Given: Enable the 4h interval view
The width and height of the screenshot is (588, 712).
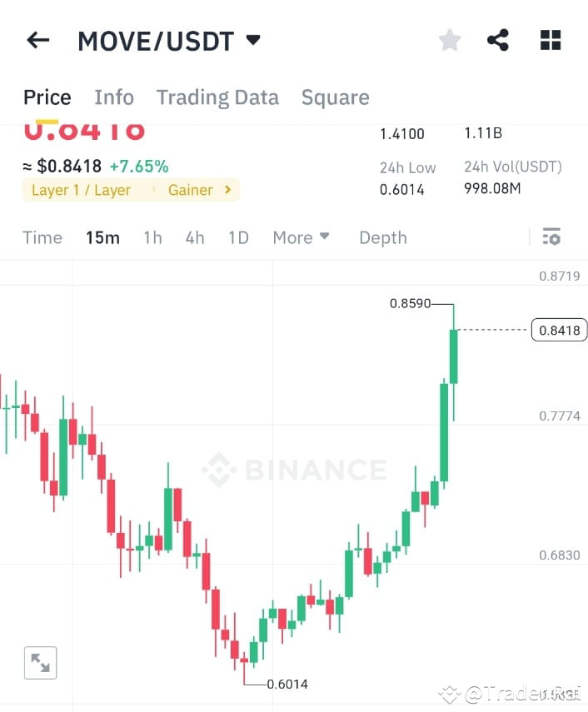Looking at the screenshot, I should 194,237.
